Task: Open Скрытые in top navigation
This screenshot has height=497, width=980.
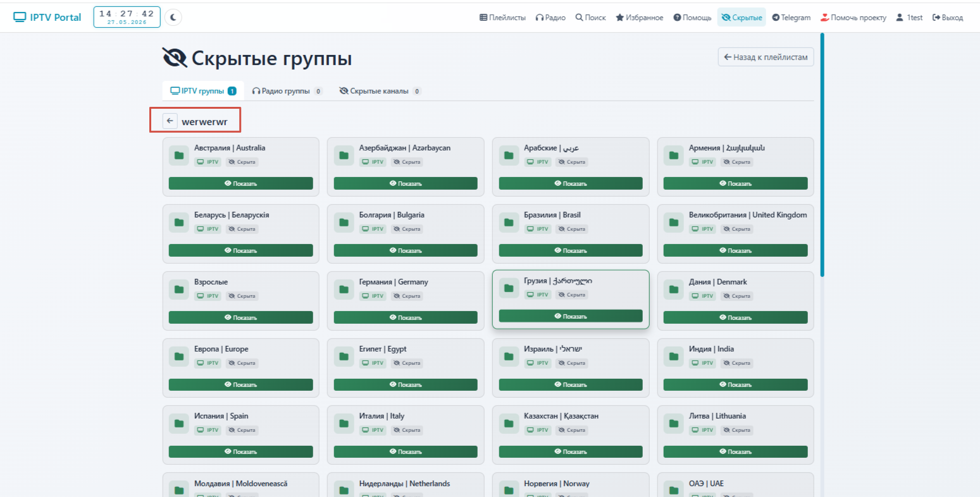Action: pos(741,18)
